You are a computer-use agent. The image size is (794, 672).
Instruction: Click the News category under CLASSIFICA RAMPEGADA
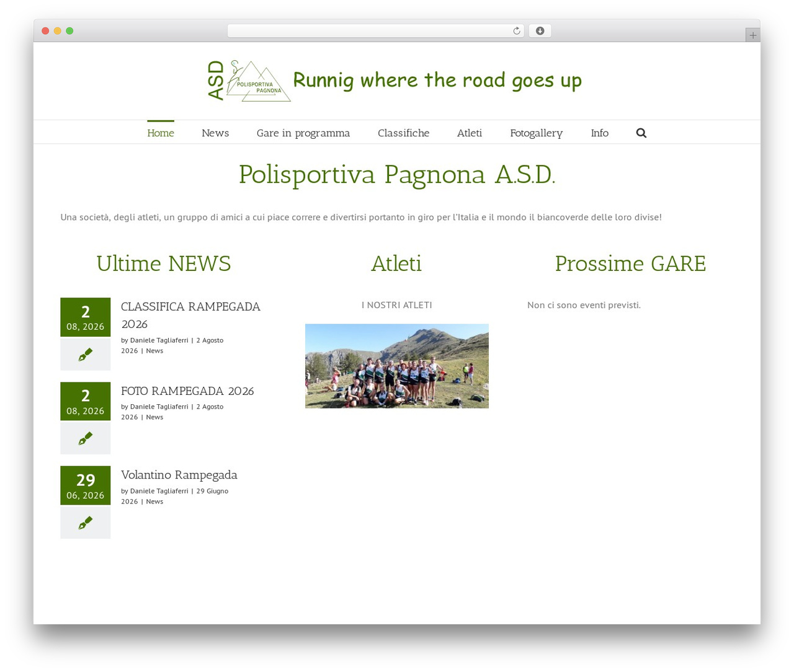(x=154, y=351)
